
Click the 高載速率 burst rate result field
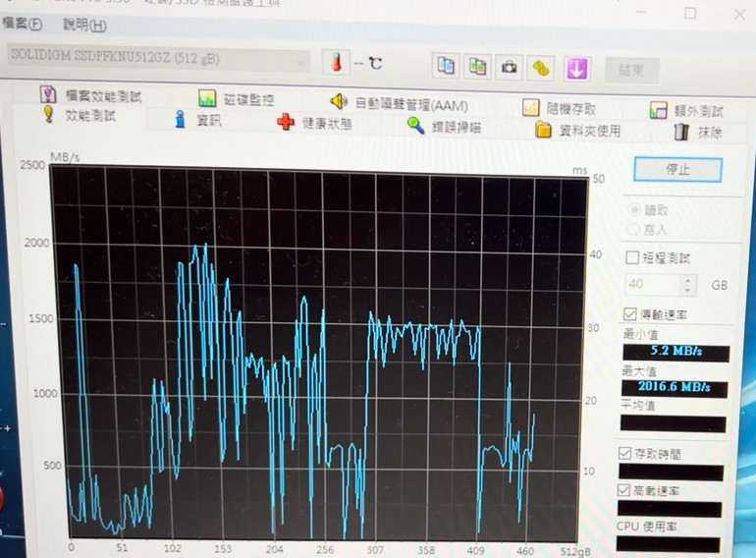coord(670,509)
